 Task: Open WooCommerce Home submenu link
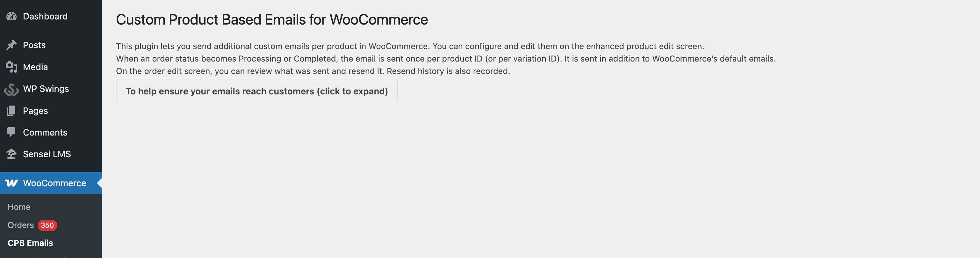tap(19, 207)
